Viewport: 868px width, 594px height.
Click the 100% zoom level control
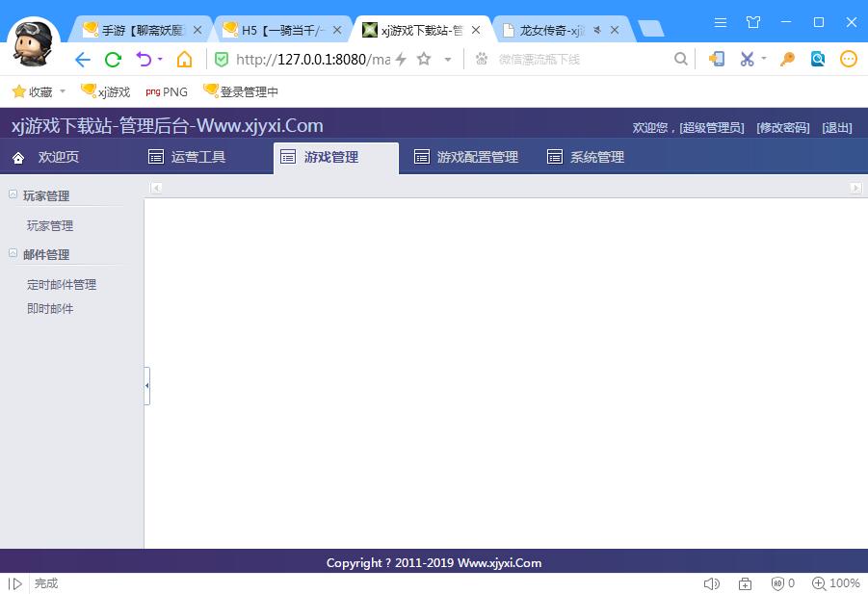836,583
